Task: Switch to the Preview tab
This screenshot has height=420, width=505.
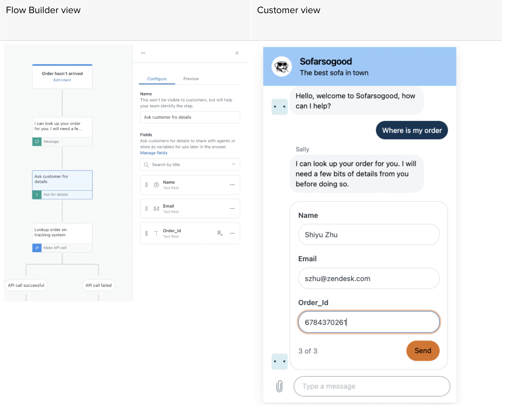Action: pos(191,79)
